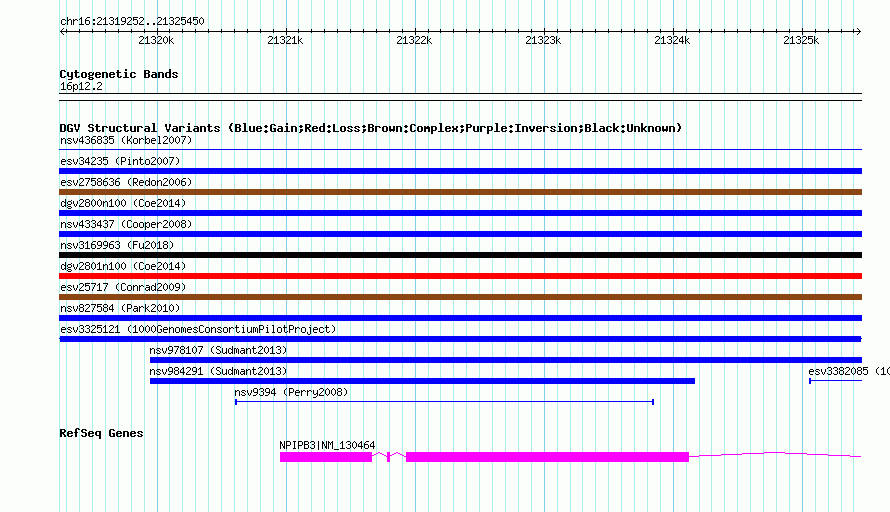Click the 21321k ruler mark

pyautogui.click(x=285, y=40)
